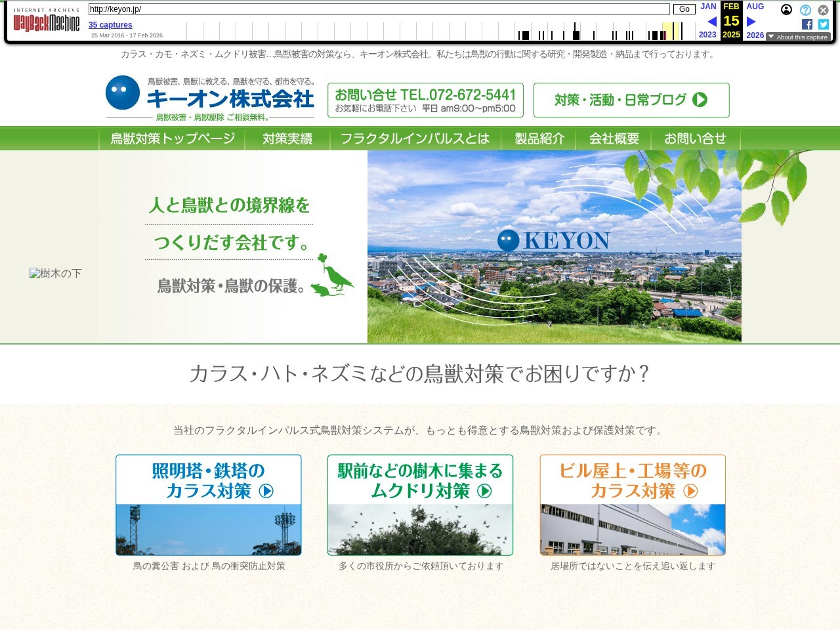840x630 pixels.
Task: Click the Wayback Machine logo
Action: click(47, 20)
